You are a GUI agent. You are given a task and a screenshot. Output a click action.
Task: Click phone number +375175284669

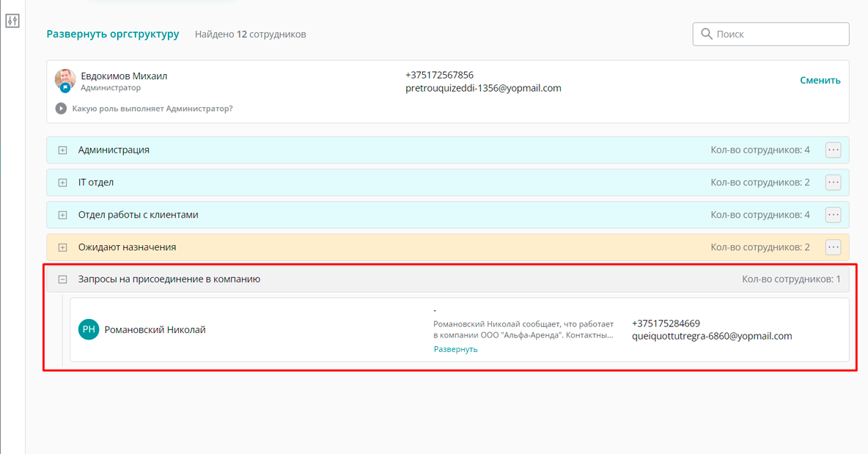[666, 323]
